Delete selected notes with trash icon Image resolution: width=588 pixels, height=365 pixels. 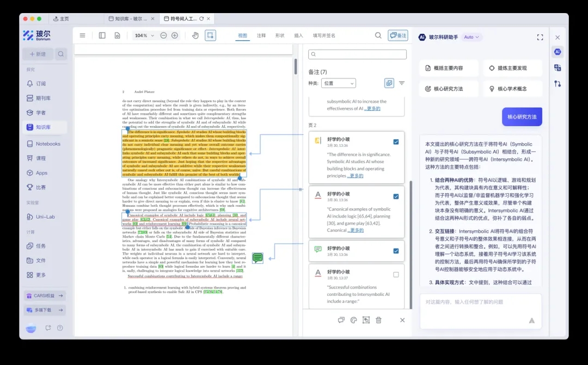pyautogui.click(x=378, y=320)
